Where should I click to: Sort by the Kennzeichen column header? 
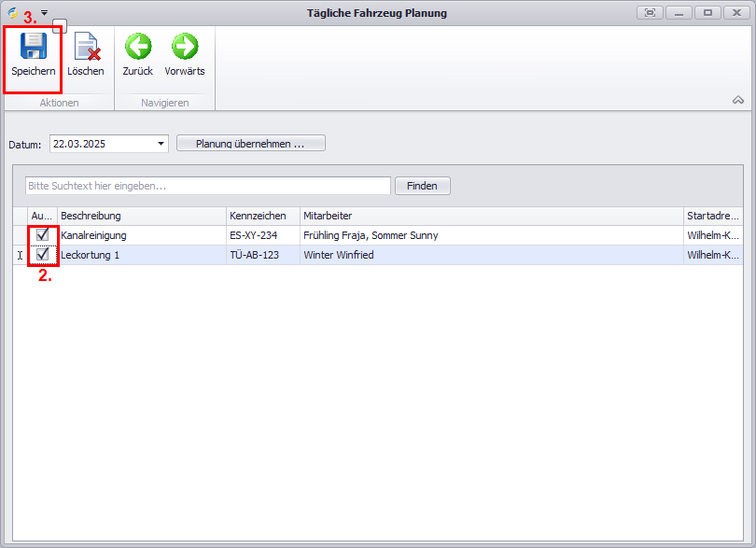click(x=262, y=216)
